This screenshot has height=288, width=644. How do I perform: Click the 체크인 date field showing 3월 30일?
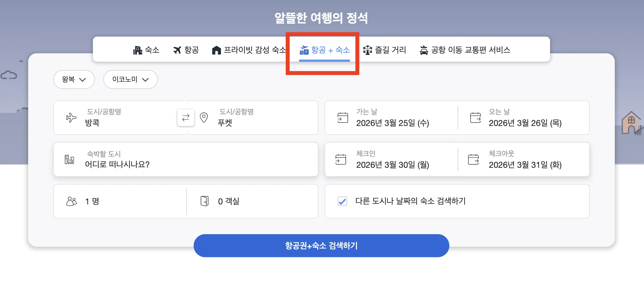[391, 159]
